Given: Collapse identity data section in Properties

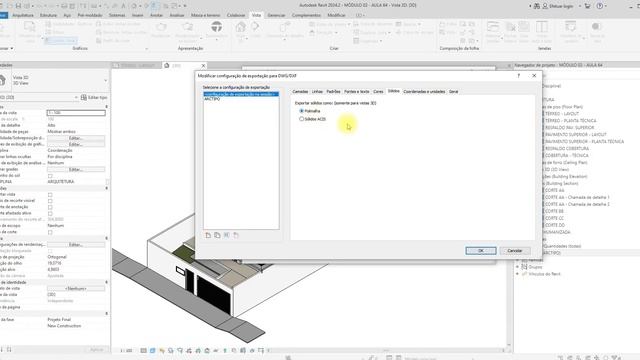Looking at the screenshot, I should pos(107,282).
